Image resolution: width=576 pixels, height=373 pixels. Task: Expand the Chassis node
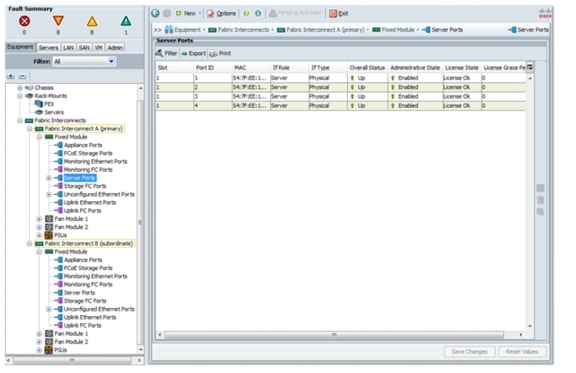pos(19,88)
